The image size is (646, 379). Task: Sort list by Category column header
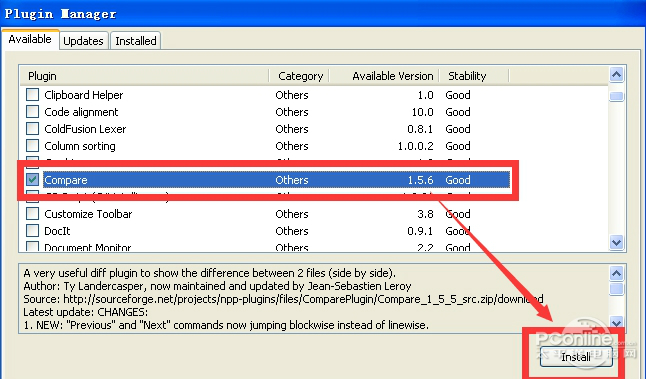pos(300,76)
